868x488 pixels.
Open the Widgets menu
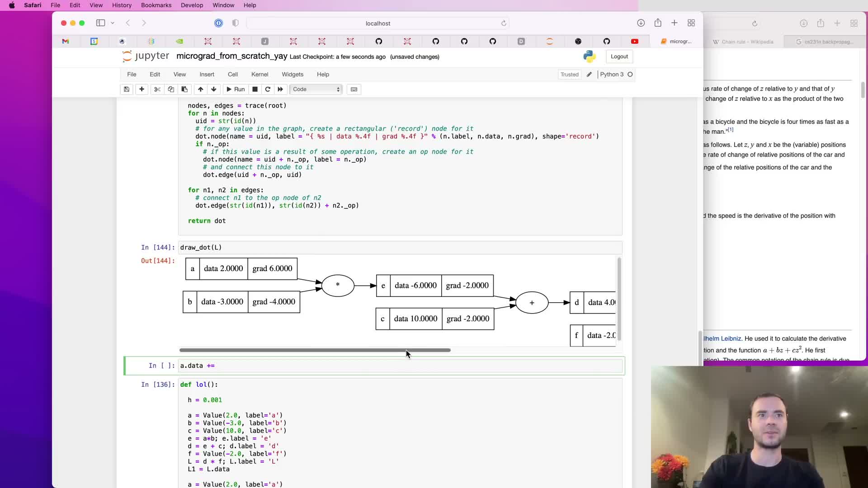point(292,75)
